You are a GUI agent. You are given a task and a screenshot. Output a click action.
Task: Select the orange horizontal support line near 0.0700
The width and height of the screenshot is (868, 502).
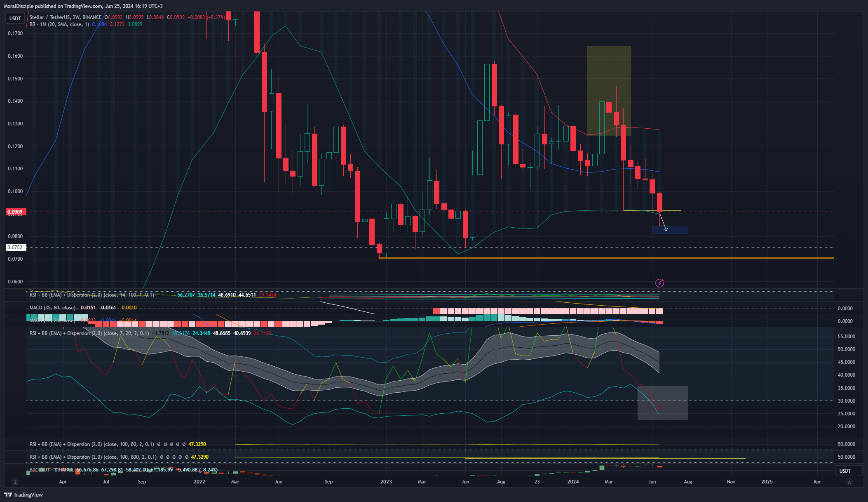point(606,258)
